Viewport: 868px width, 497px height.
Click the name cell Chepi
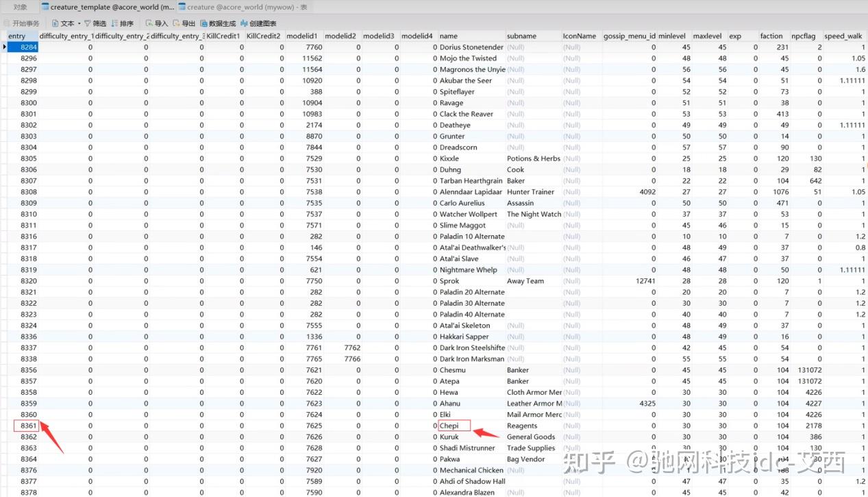(454, 426)
